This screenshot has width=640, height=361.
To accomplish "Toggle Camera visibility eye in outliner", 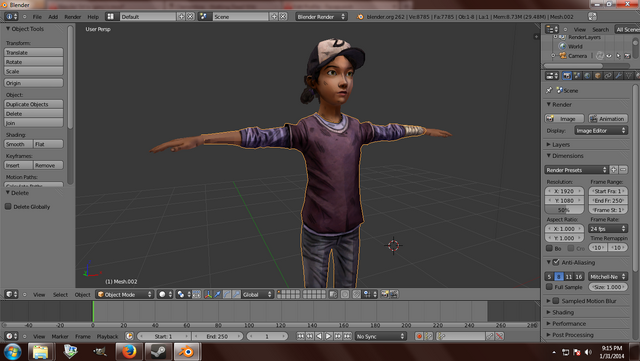I will pos(609,56).
